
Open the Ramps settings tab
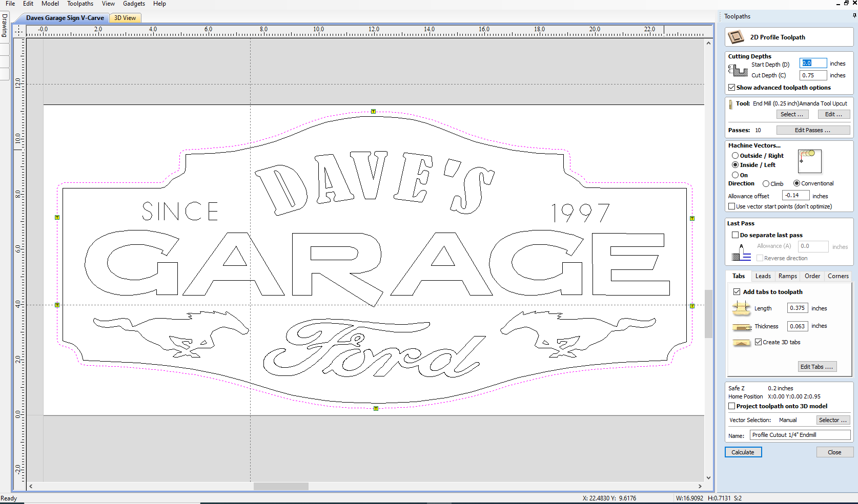click(x=788, y=276)
